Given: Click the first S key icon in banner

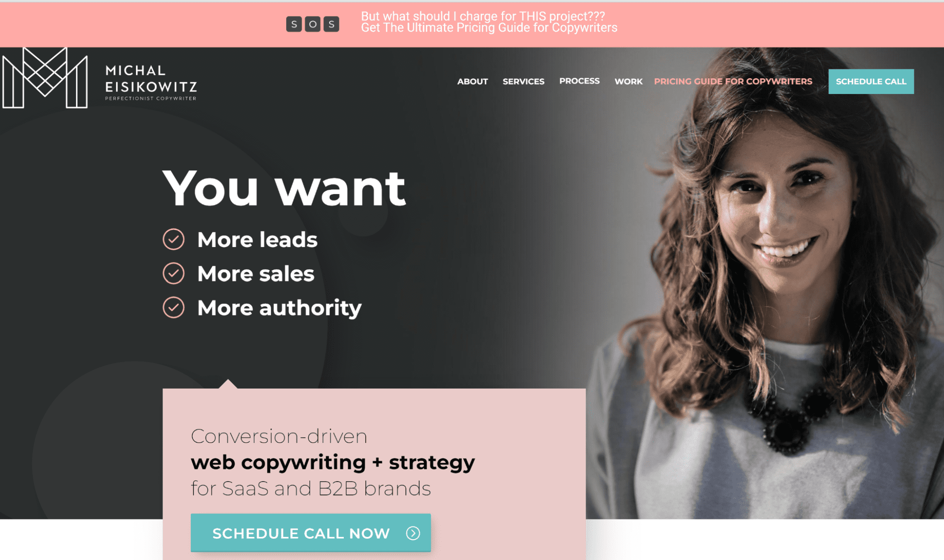Looking at the screenshot, I should pos(294,24).
